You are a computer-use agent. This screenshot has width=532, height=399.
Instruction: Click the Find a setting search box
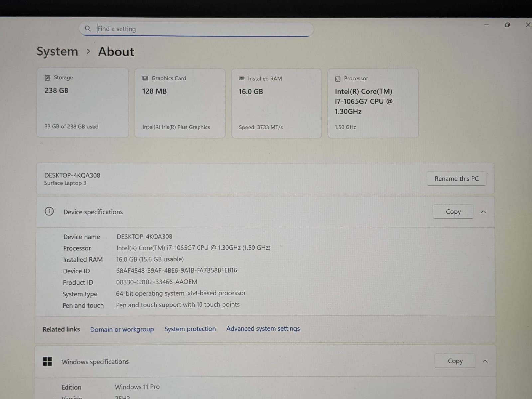pos(196,29)
